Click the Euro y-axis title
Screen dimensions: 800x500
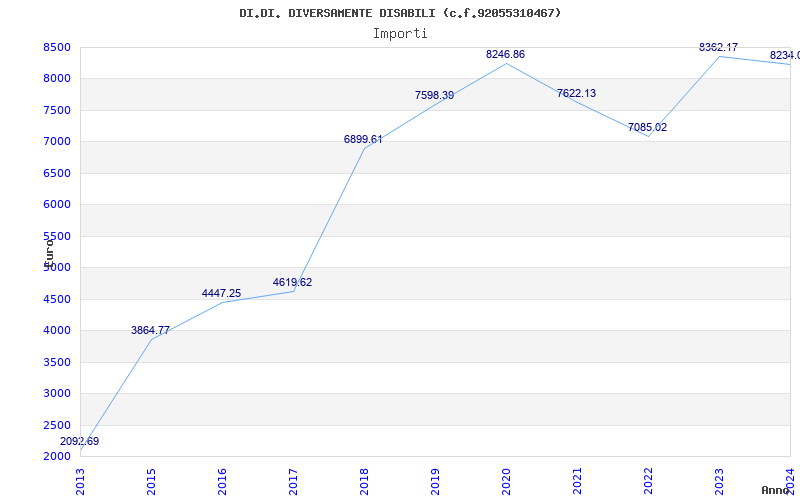pos(48,252)
